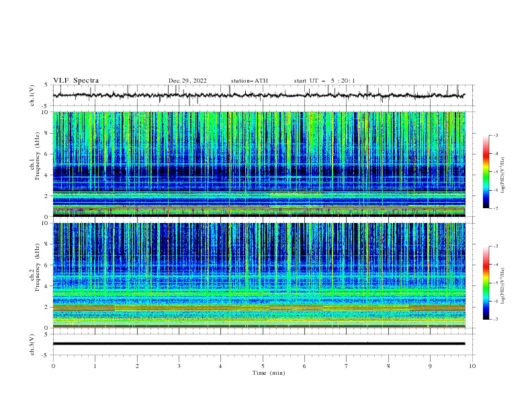Click the 'VLF Spectra' title text
The image size is (532, 411).
76,81
